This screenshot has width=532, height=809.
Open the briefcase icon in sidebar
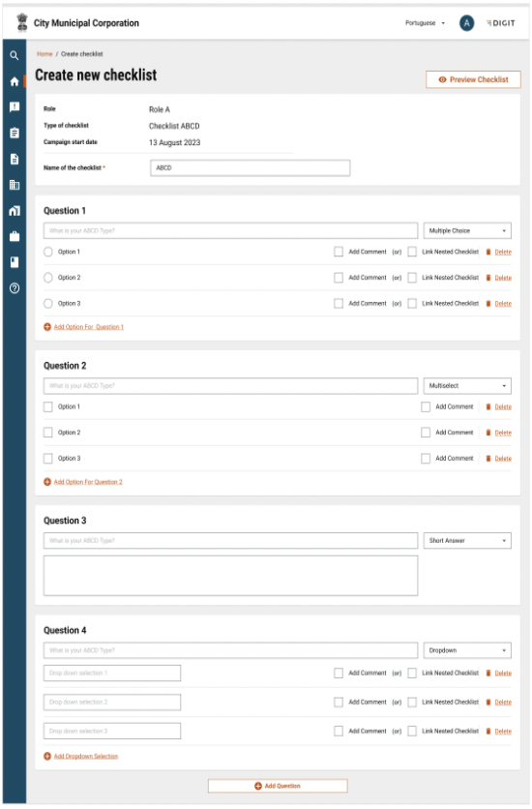(15, 236)
